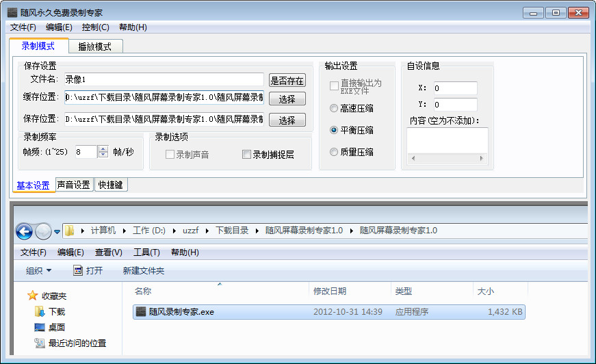Click 下载目录 breadcrumb segment

tap(232, 231)
